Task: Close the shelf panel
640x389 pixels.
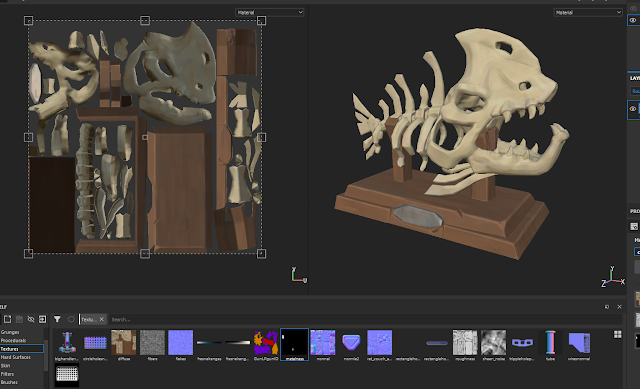Action: (619, 307)
